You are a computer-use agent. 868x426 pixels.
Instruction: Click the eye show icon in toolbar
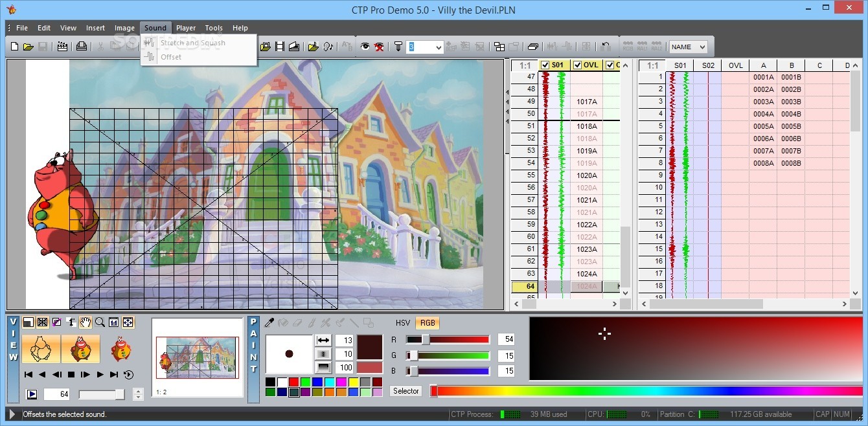tap(365, 47)
